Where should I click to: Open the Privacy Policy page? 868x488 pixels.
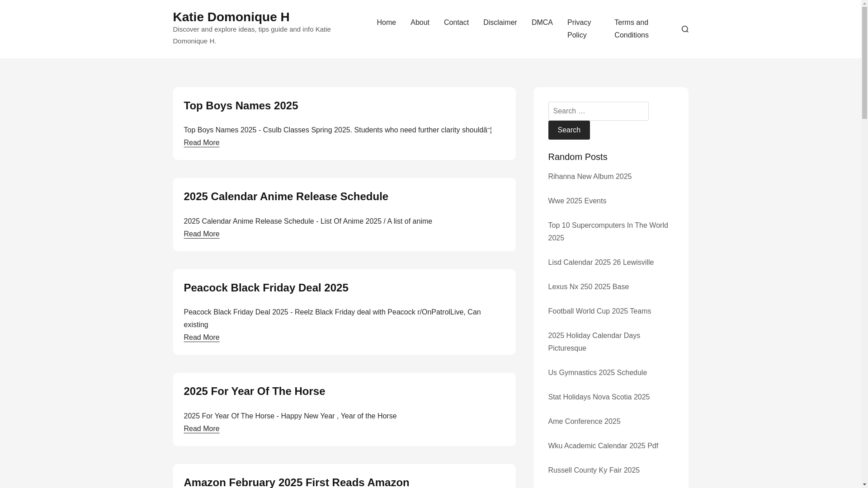tap(579, 29)
